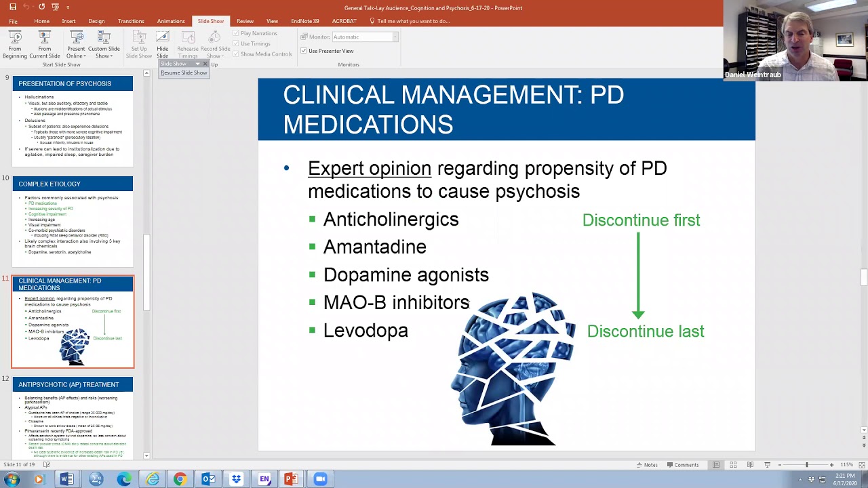
Task: Open Custom Slide Show dropdown
Action: pyautogui.click(x=104, y=44)
